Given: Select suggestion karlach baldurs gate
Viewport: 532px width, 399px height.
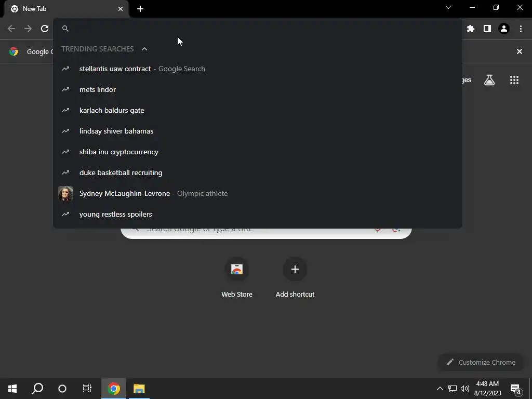Looking at the screenshot, I should click(258, 110).
